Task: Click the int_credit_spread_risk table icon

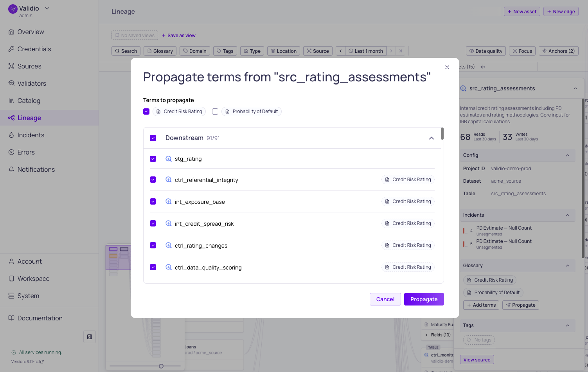Action: (x=169, y=223)
